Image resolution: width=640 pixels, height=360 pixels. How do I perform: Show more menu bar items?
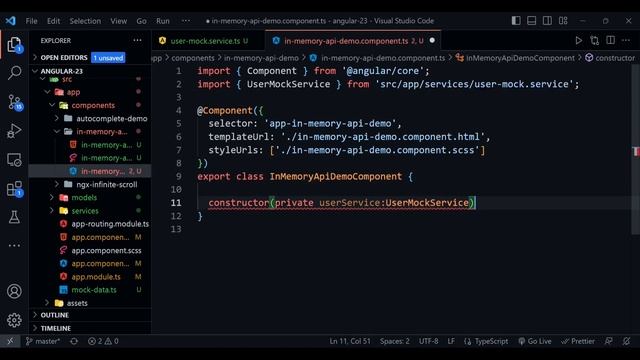[x=186, y=21]
